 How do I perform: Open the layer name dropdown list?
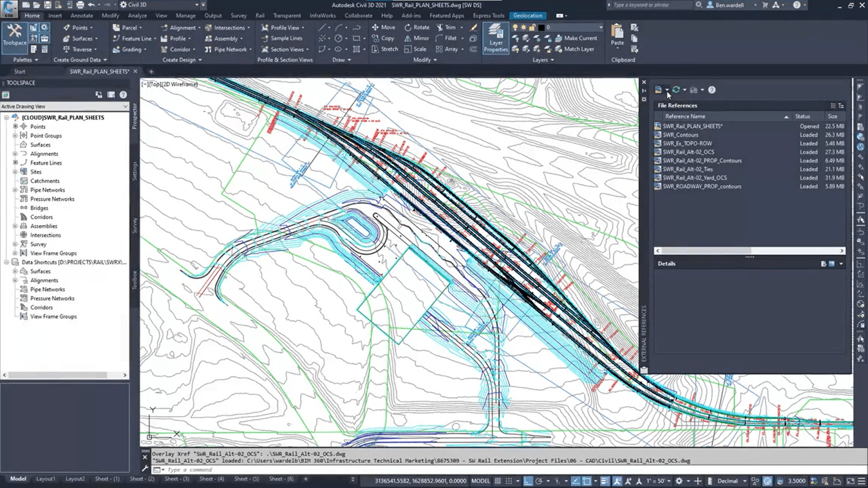coord(601,28)
